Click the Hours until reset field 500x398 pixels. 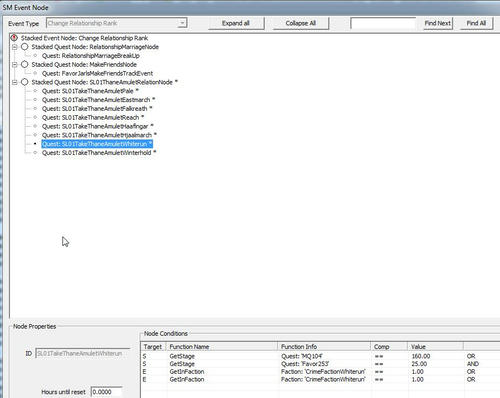click(x=107, y=392)
